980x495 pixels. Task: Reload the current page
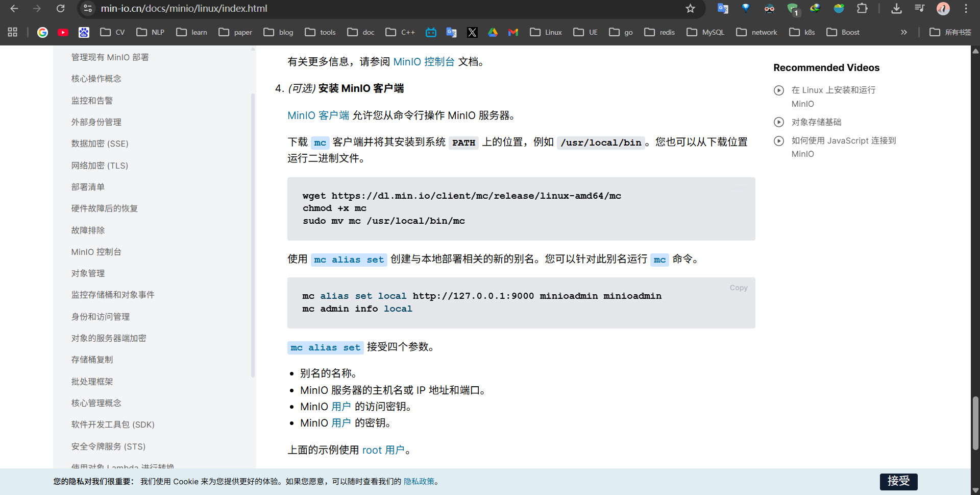(60, 9)
